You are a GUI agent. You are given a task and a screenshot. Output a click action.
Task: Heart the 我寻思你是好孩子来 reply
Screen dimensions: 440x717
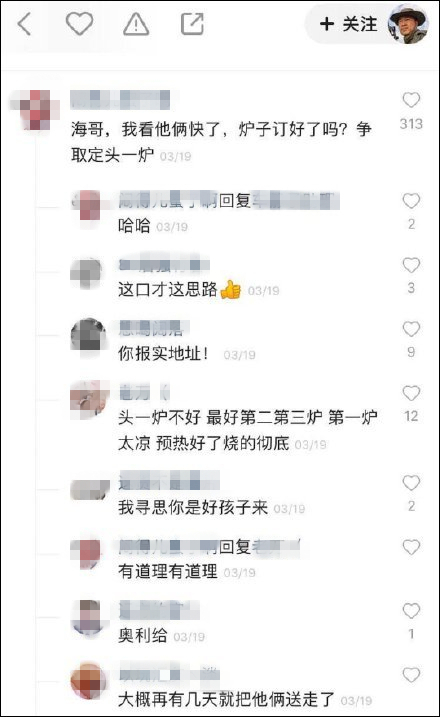coord(411,482)
